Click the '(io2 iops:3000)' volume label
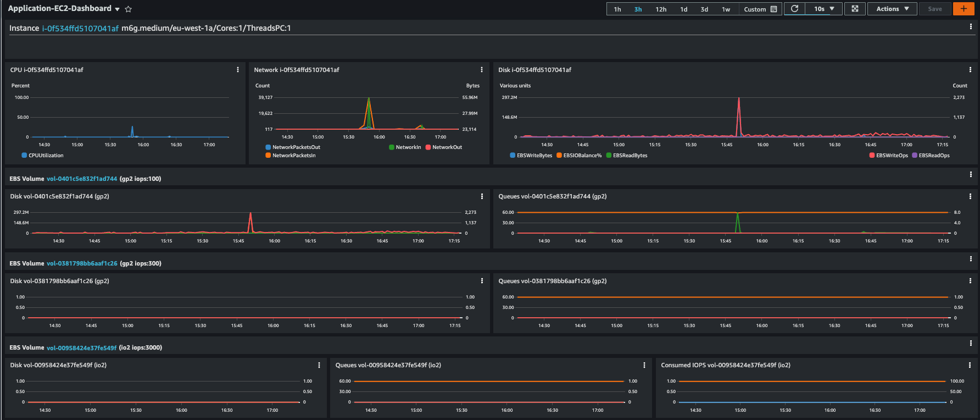Image resolution: width=980 pixels, height=420 pixels. 141,347
